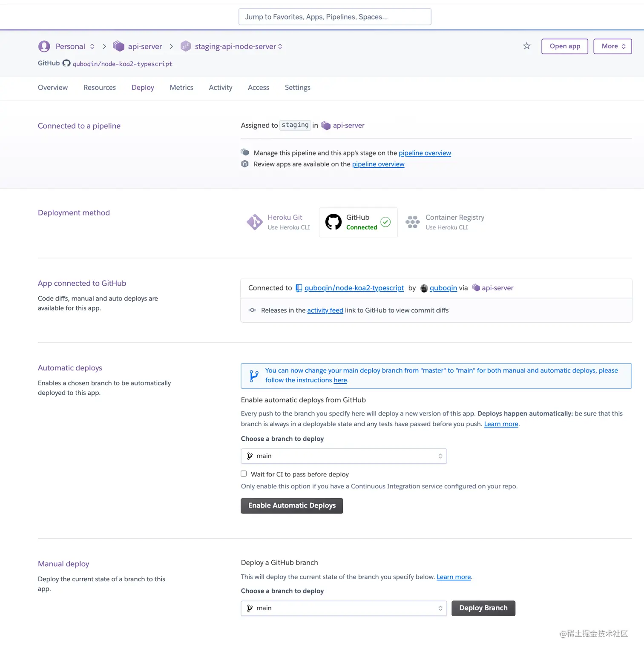Select the Heroku Git deployment method icon
Screen dimensions: 644x654
(x=255, y=222)
